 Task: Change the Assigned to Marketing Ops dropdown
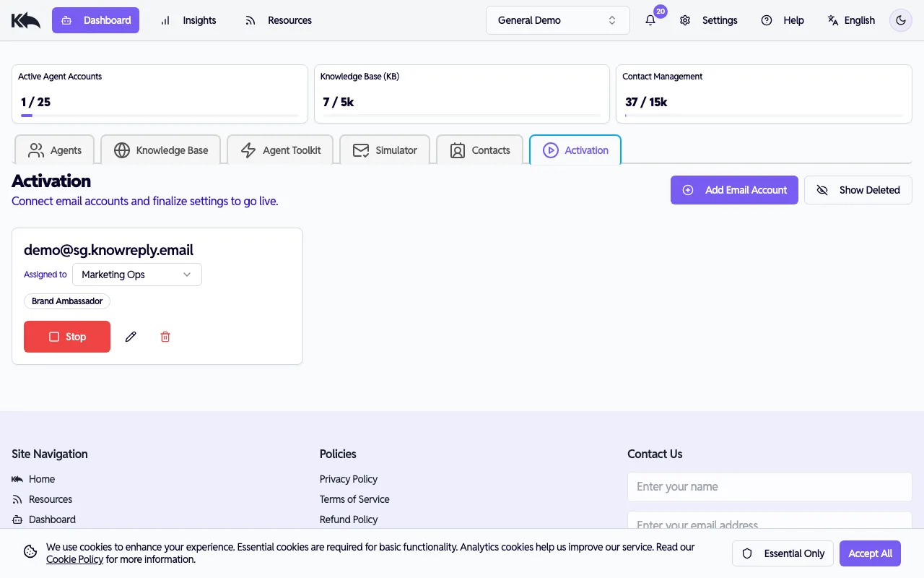(x=136, y=275)
